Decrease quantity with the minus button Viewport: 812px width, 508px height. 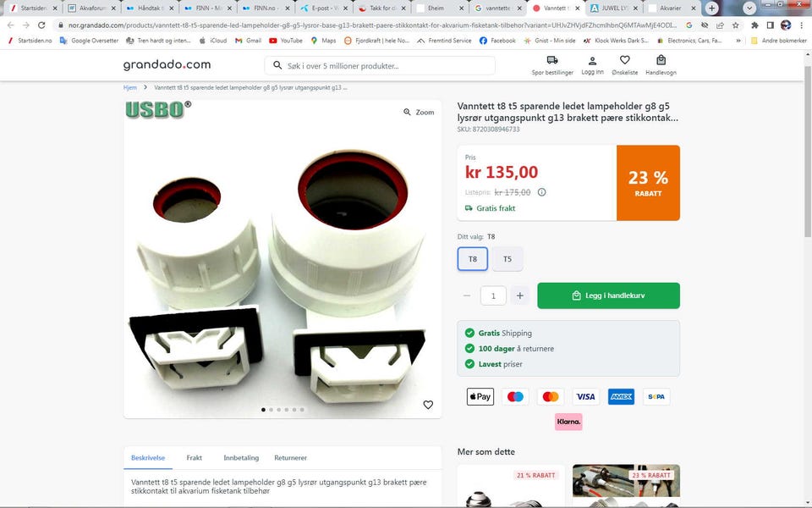click(x=467, y=295)
